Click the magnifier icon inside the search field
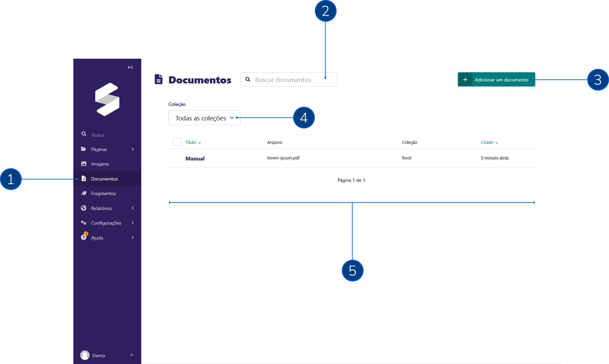609x364 pixels. point(248,79)
